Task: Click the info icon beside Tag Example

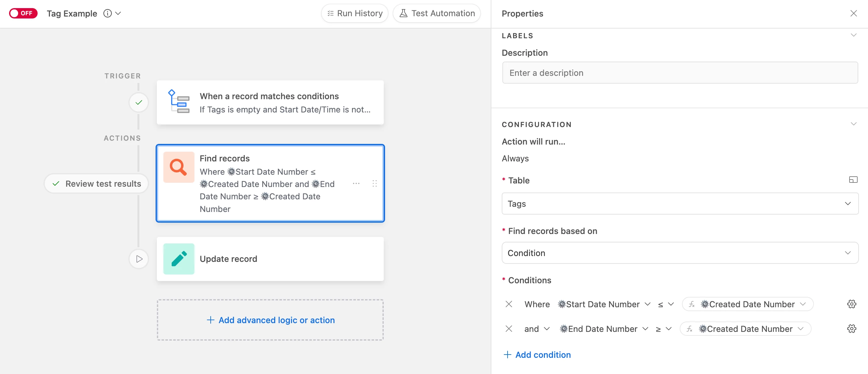Action: (108, 14)
